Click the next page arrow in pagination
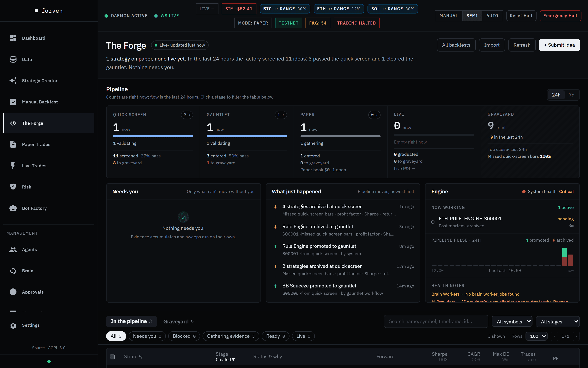Image resolution: width=588 pixels, height=368 pixels. pyautogui.click(x=576, y=336)
